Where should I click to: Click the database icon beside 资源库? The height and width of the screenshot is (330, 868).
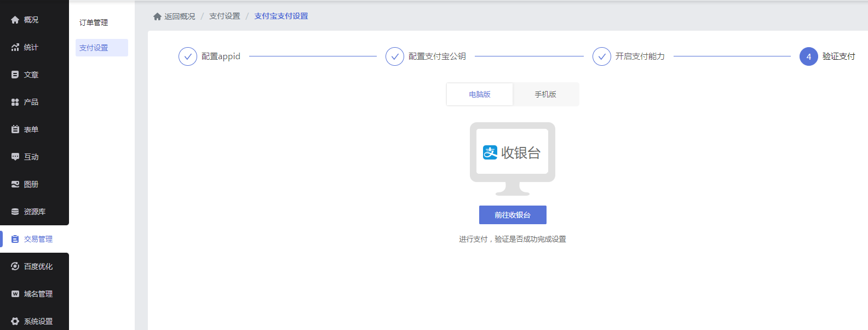[15, 212]
